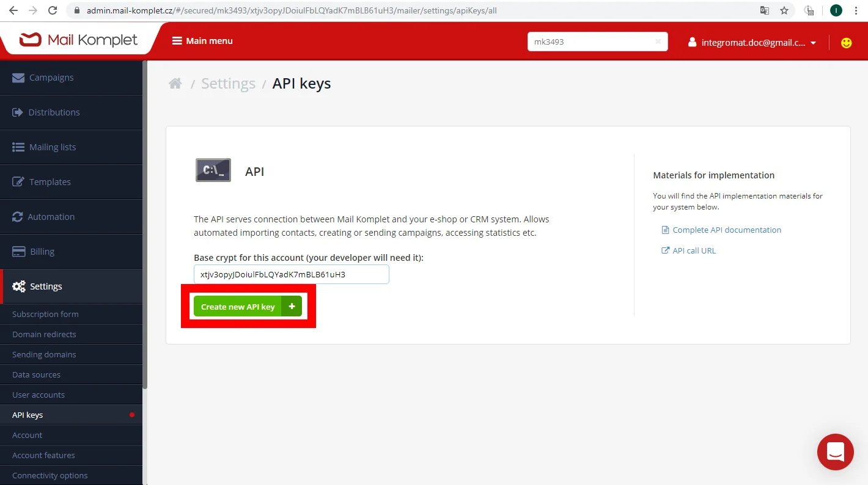Collapse the Settings section
The height and width of the screenshot is (485, 868).
[71, 286]
